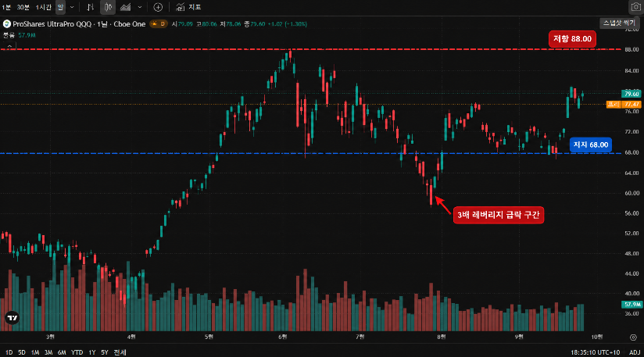Expand the time interval dropdown chevron

click(x=72, y=7)
